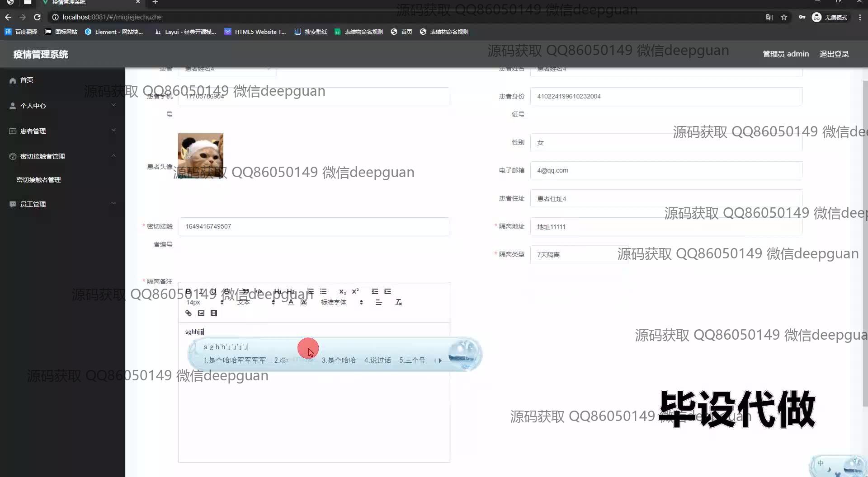The image size is (868, 477).
Task: Apply subscript formatting
Action: (x=342, y=291)
